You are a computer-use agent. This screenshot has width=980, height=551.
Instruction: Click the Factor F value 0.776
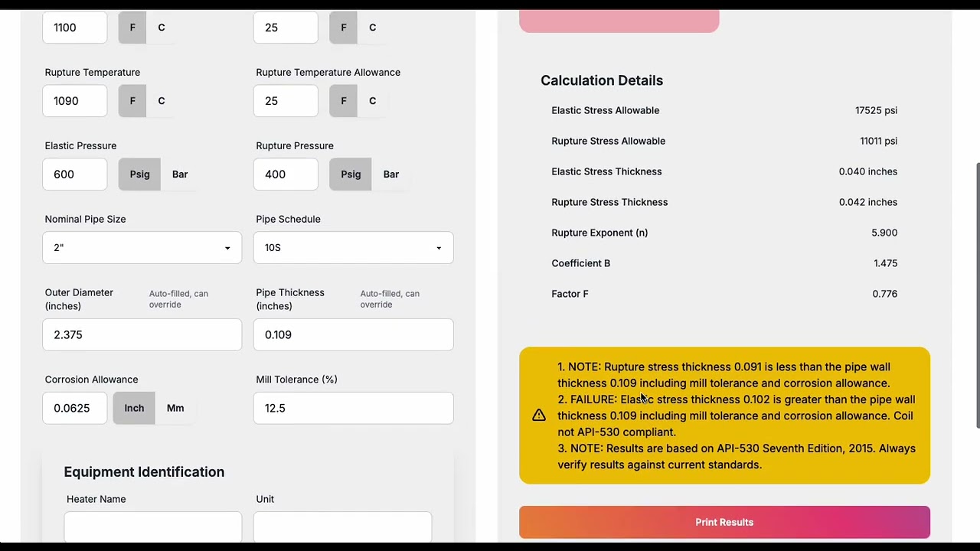[x=884, y=294]
